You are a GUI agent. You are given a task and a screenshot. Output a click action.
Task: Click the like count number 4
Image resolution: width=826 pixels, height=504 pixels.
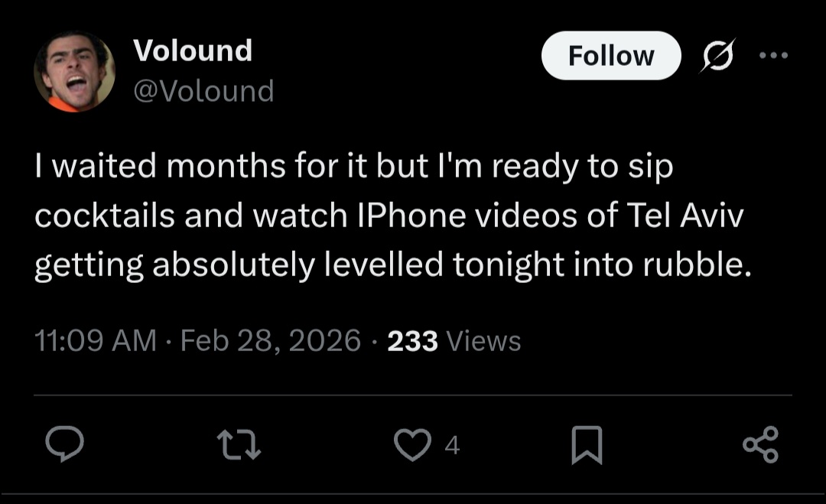click(452, 445)
